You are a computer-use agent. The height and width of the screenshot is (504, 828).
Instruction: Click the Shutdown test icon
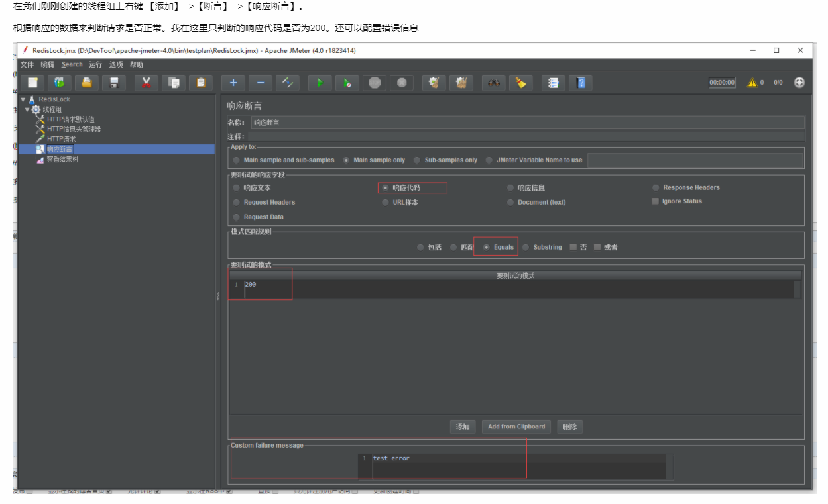402,83
